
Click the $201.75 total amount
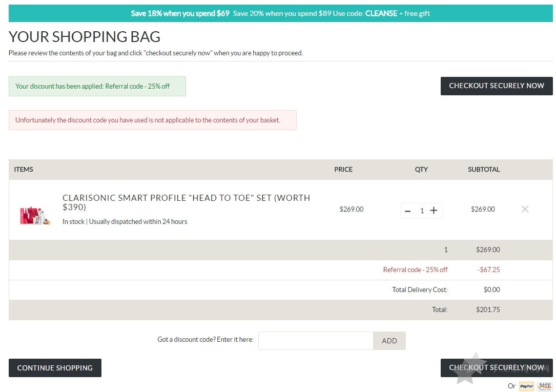tap(488, 310)
